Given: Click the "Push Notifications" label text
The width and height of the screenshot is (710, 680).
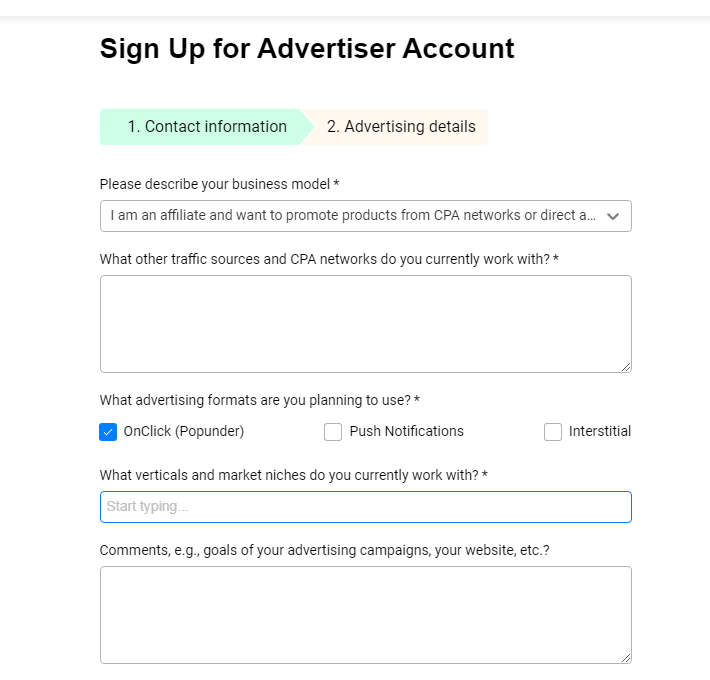Looking at the screenshot, I should click(406, 432).
